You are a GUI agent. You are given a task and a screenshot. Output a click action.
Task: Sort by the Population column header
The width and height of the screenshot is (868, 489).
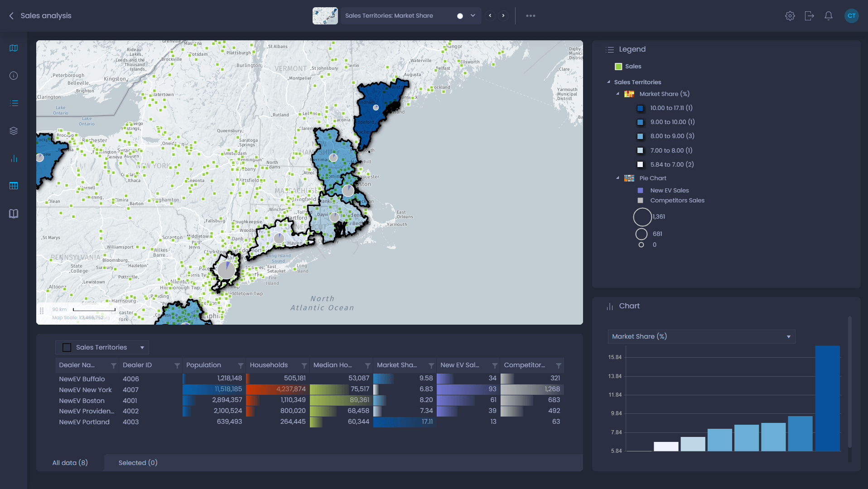pyautogui.click(x=204, y=365)
